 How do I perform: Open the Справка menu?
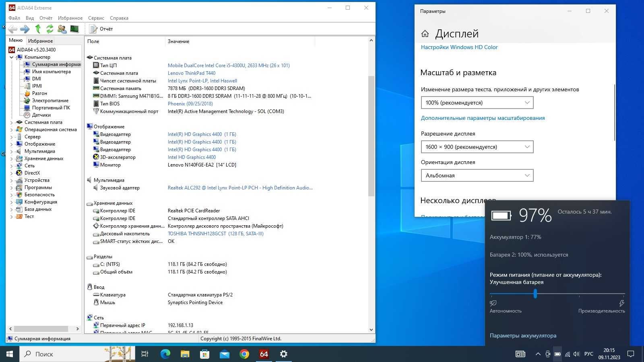pyautogui.click(x=119, y=18)
